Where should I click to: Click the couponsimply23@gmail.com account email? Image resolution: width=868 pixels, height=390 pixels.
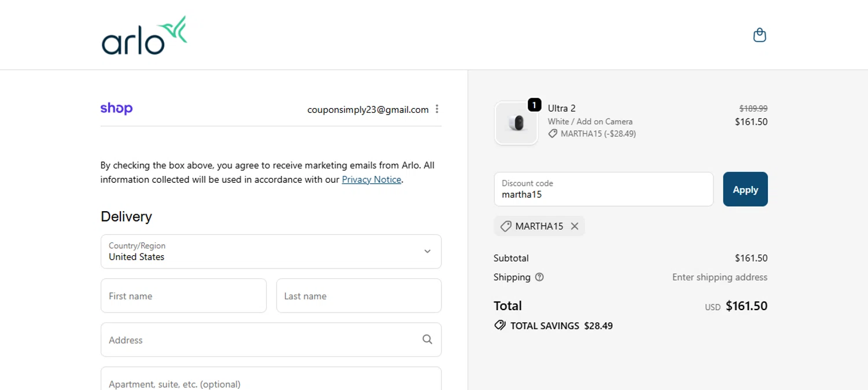(368, 109)
